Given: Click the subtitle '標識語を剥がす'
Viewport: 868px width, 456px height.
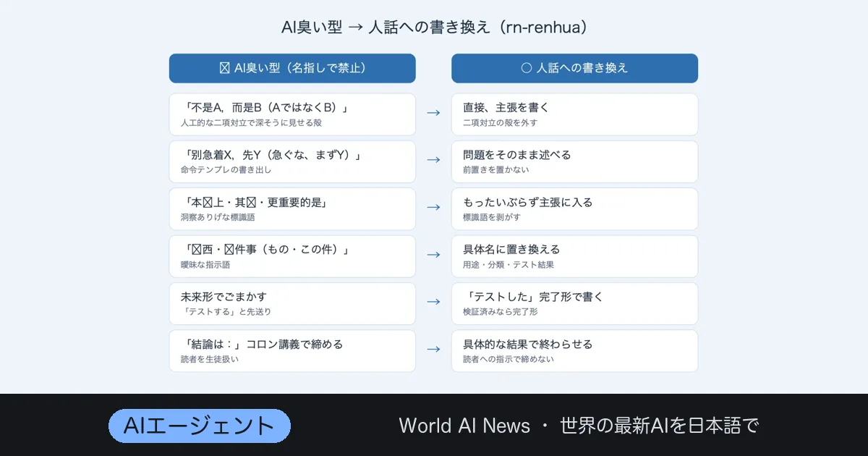Looking at the screenshot, I should 492,217.
